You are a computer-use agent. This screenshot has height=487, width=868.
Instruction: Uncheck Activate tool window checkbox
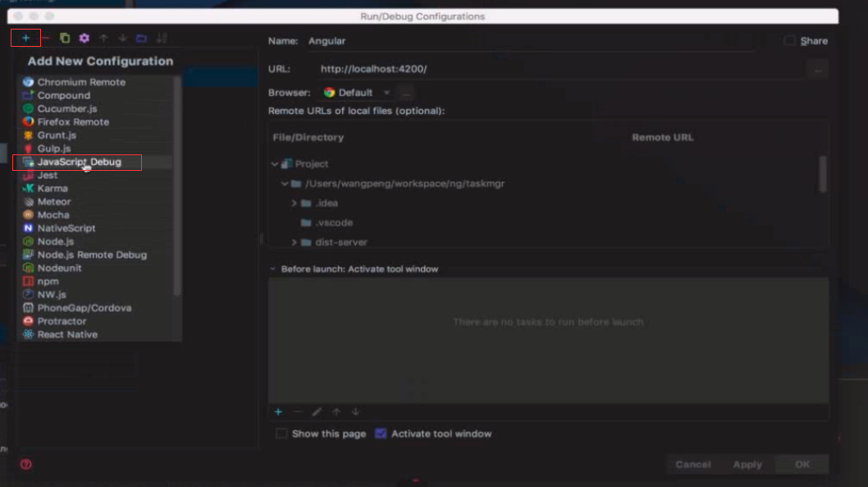pos(381,434)
